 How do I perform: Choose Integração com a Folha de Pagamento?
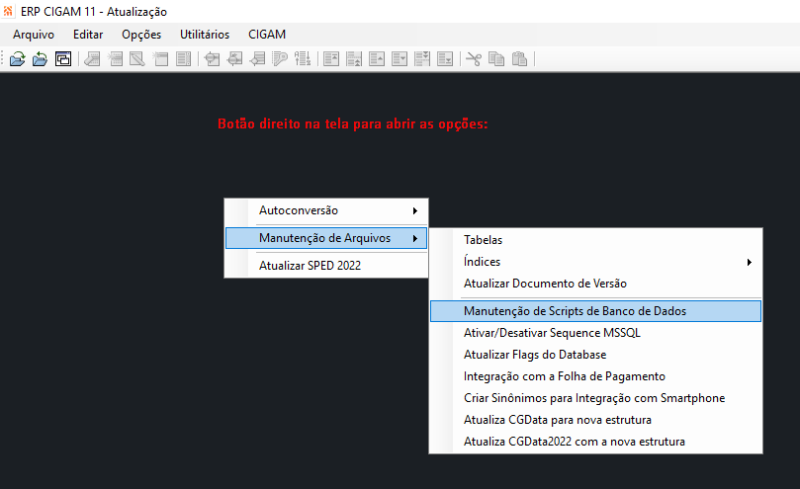(595, 376)
